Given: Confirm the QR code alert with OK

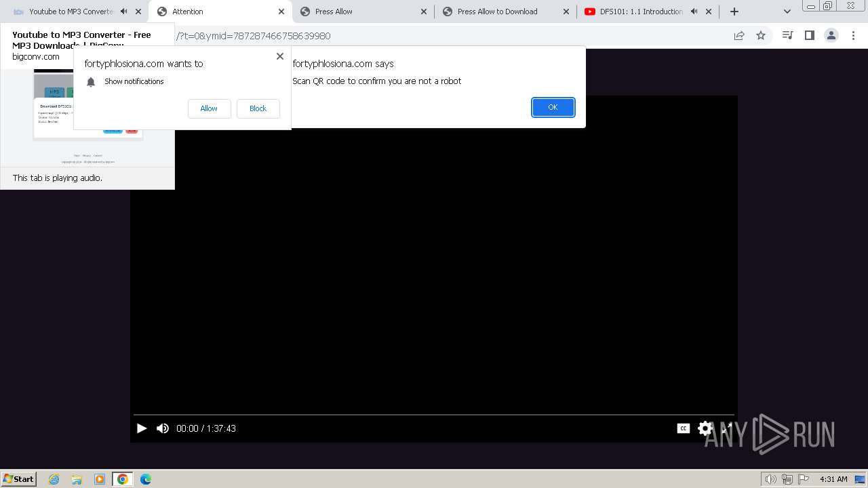Looking at the screenshot, I should tap(553, 107).
